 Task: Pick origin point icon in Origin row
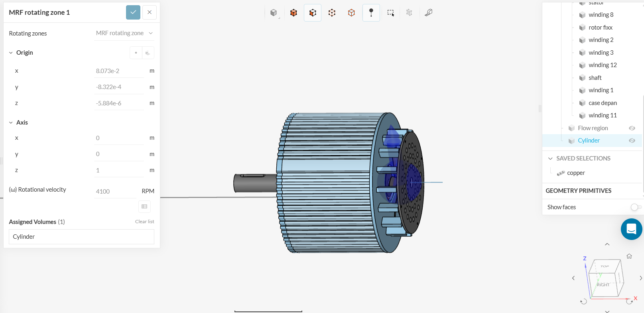136,53
